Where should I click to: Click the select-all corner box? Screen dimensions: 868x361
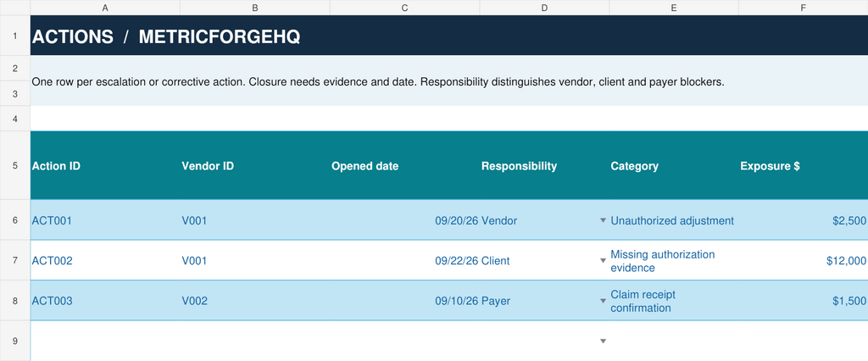pos(15,8)
